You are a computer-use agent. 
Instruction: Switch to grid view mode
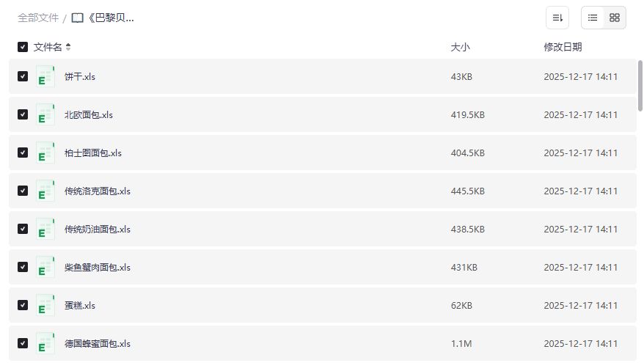tap(615, 18)
